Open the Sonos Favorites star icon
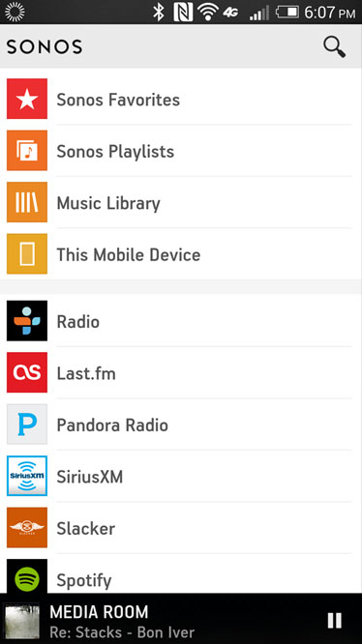 tap(27, 99)
